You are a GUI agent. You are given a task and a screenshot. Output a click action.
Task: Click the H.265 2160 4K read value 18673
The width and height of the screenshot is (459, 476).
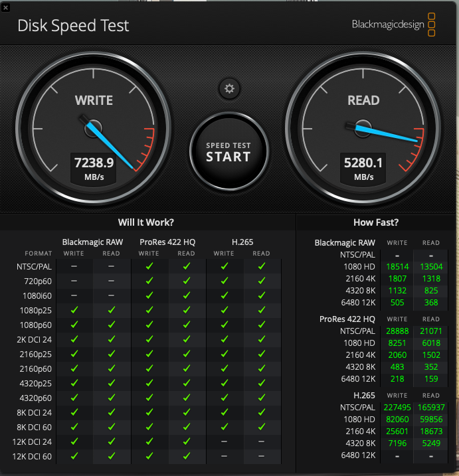pyautogui.click(x=431, y=432)
